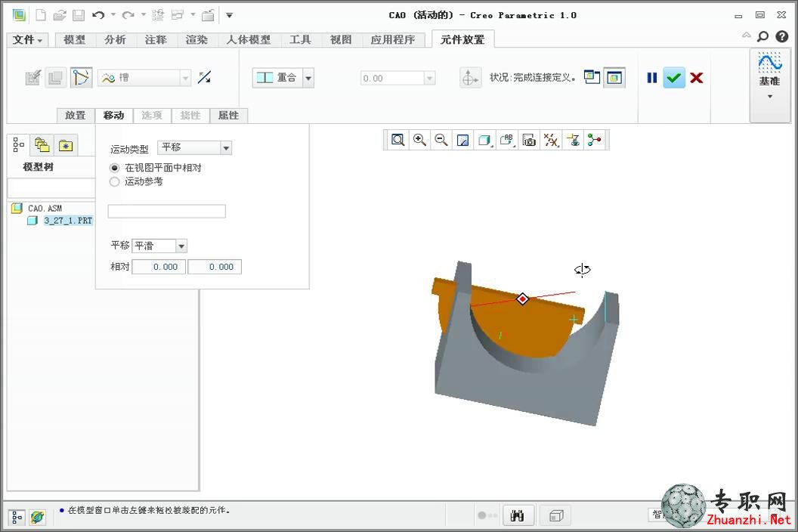Open the 文件 file menu
Image resolution: width=798 pixels, height=532 pixels.
tap(27, 40)
